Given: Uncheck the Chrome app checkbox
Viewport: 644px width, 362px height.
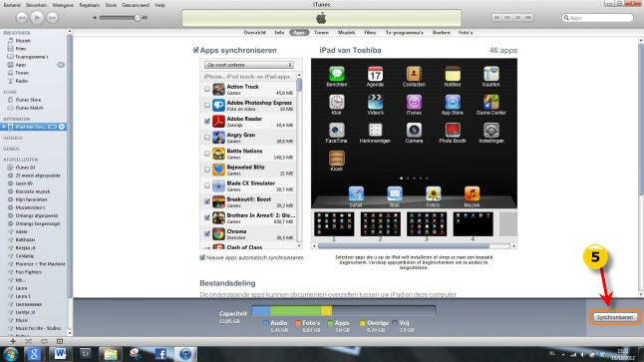Looking at the screenshot, I should pos(207,233).
